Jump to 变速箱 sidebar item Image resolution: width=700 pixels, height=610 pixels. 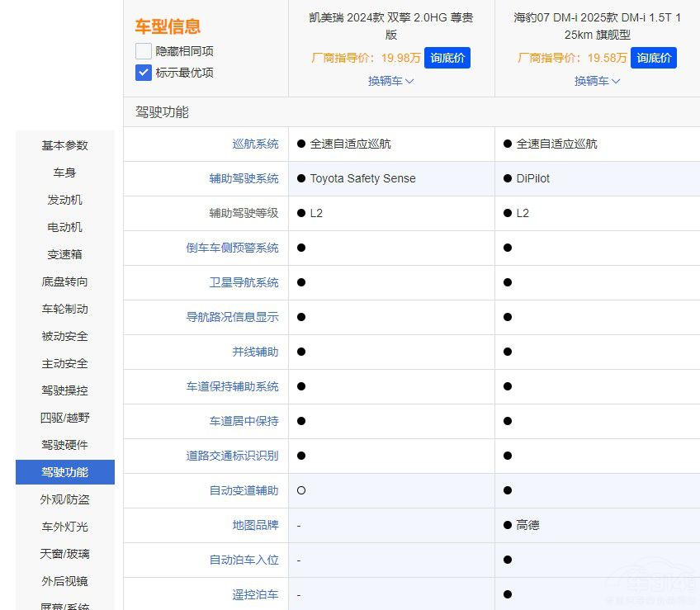[65, 254]
